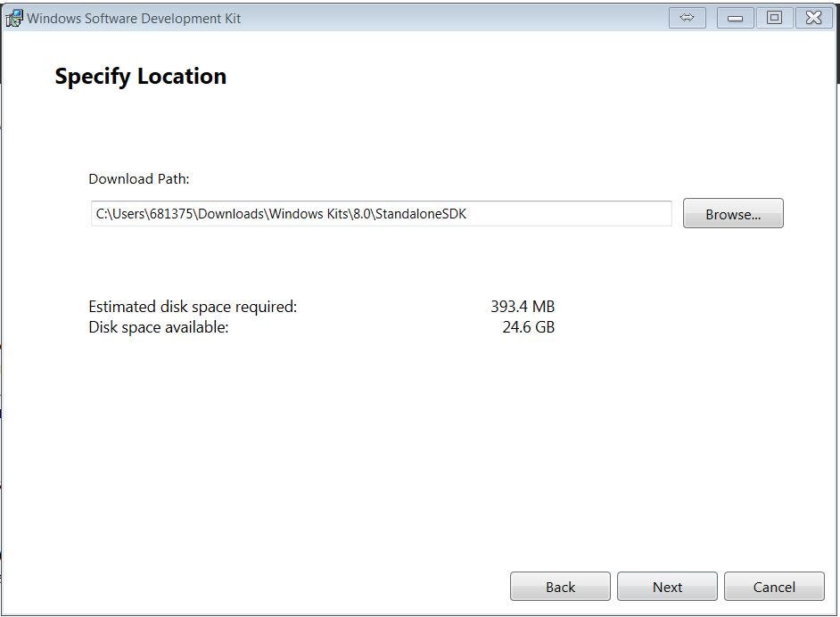
Task: Maximize the SDK installer window
Action: (774, 18)
